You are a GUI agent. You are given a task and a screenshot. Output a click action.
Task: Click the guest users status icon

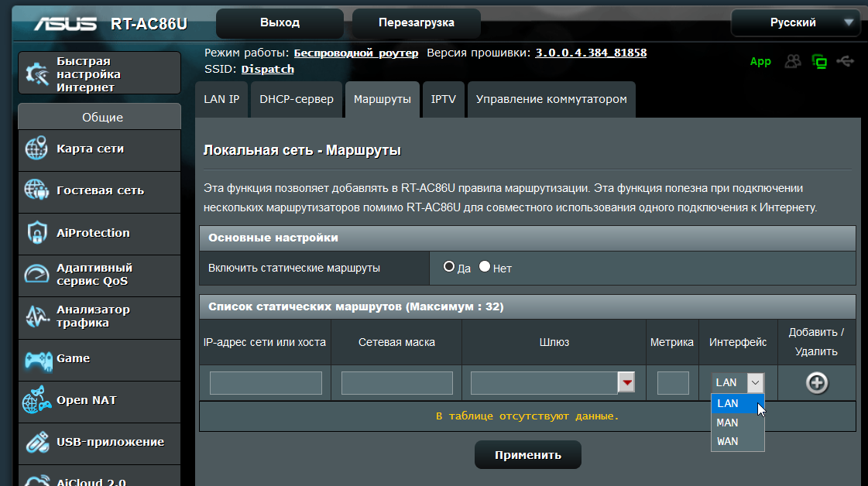[793, 61]
